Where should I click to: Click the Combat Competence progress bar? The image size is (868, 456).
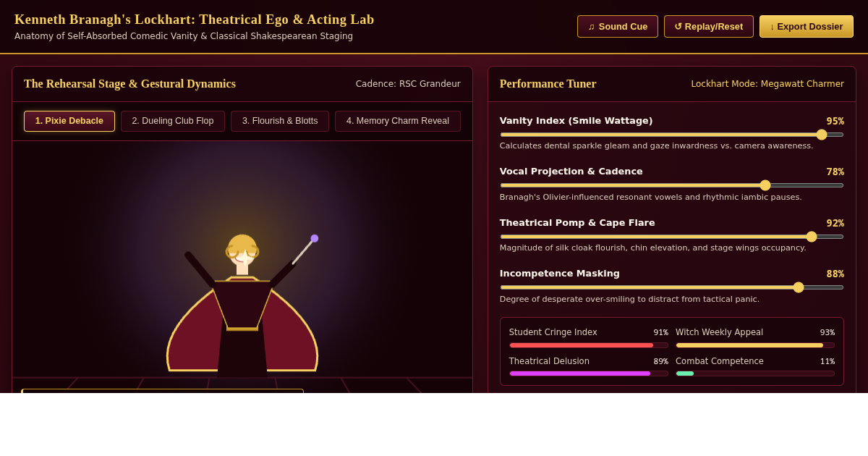(755, 373)
